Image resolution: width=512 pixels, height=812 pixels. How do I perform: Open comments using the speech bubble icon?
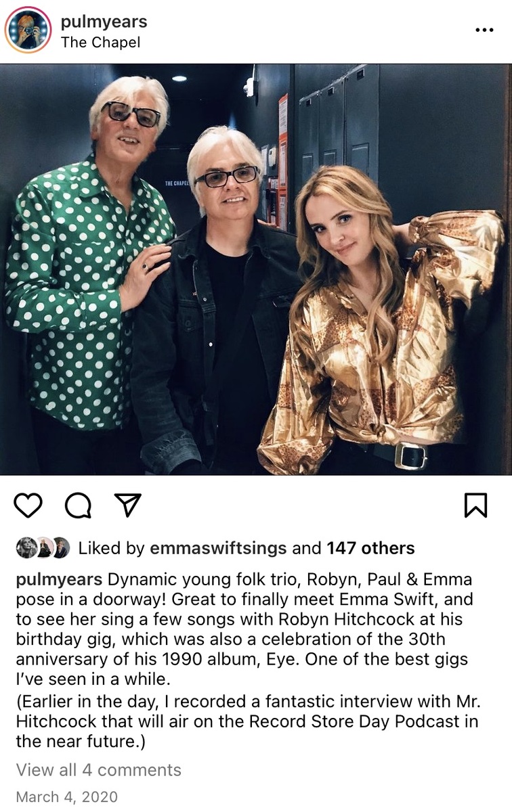coord(78,505)
